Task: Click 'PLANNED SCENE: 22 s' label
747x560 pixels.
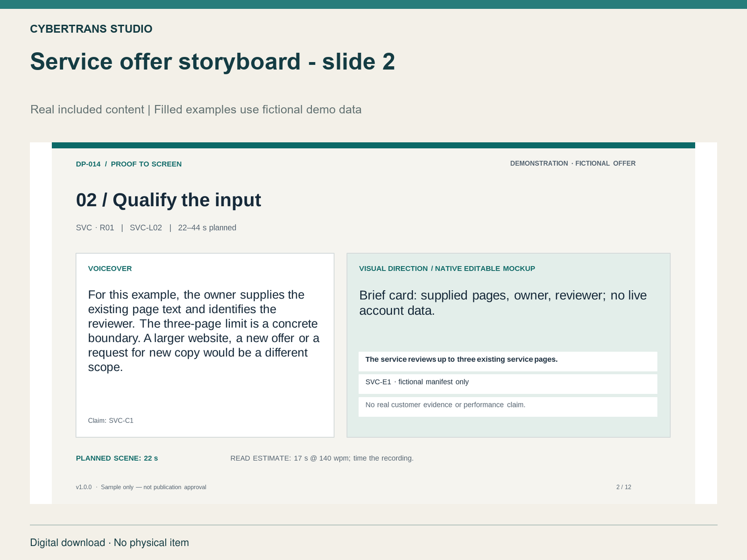Action: coord(117,458)
